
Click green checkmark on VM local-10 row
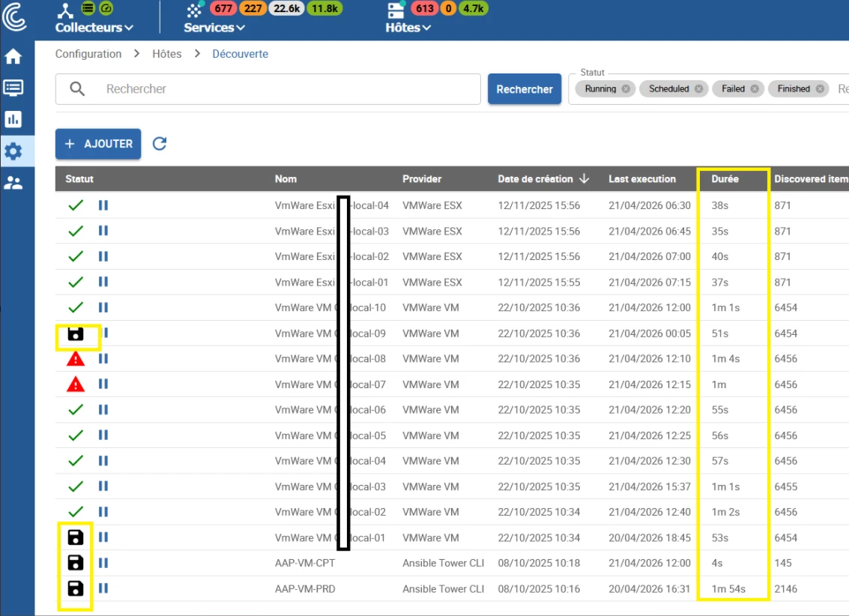pos(76,307)
